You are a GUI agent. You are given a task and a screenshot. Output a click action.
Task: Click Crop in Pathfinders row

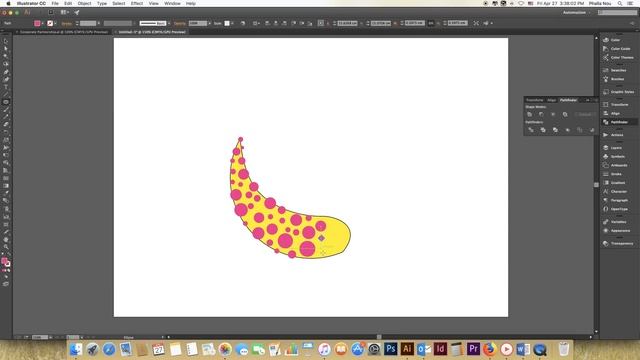[x=567, y=130]
